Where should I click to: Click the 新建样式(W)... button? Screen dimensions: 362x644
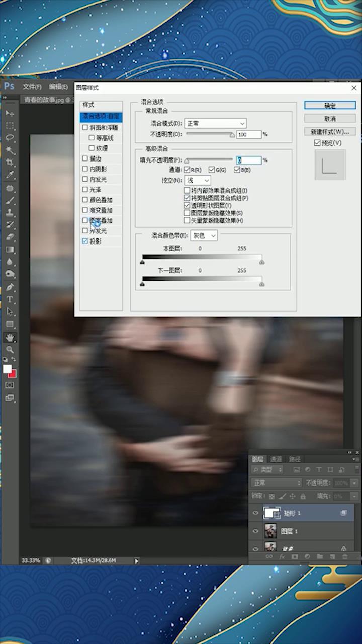330,132
